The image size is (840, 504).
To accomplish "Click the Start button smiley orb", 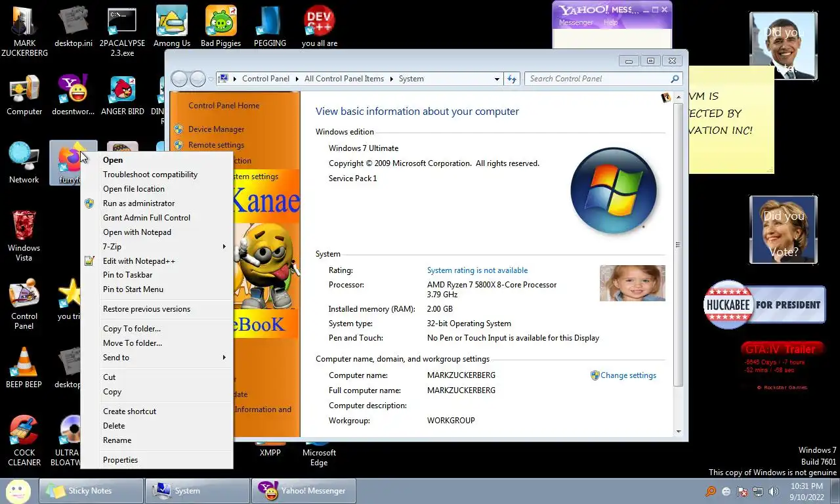I will (x=18, y=491).
